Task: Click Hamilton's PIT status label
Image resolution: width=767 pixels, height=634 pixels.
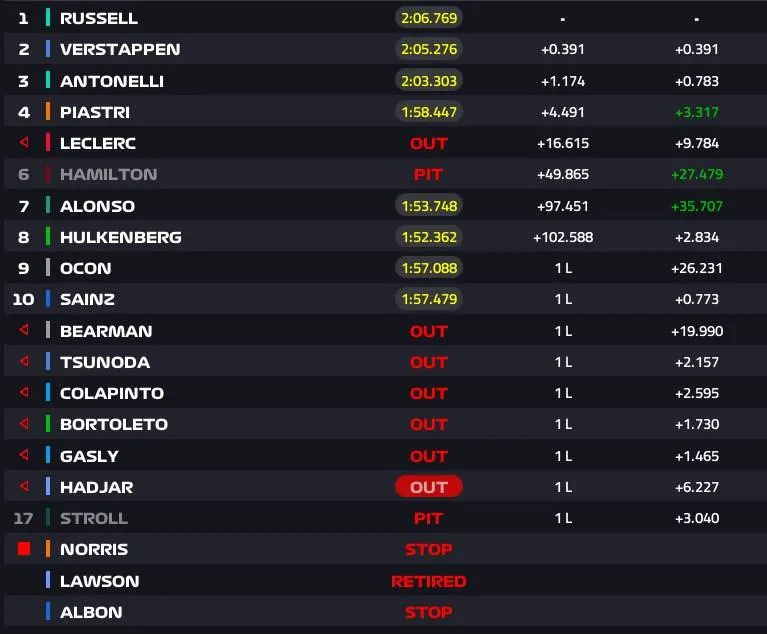Action: pyautogui.click(x=428, y=174)
